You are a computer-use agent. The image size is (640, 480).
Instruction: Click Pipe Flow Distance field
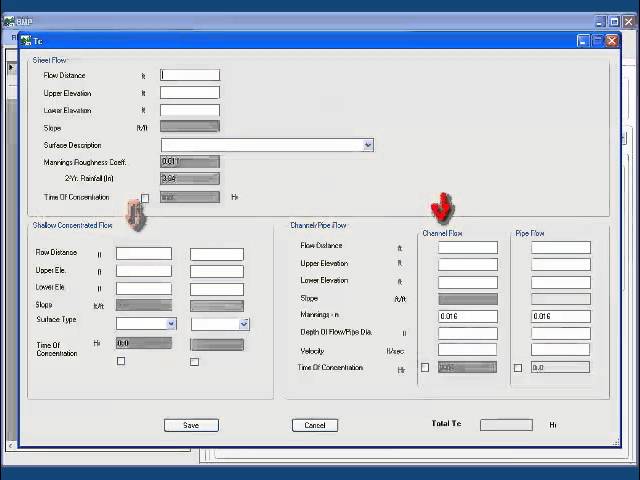(561, 247)
